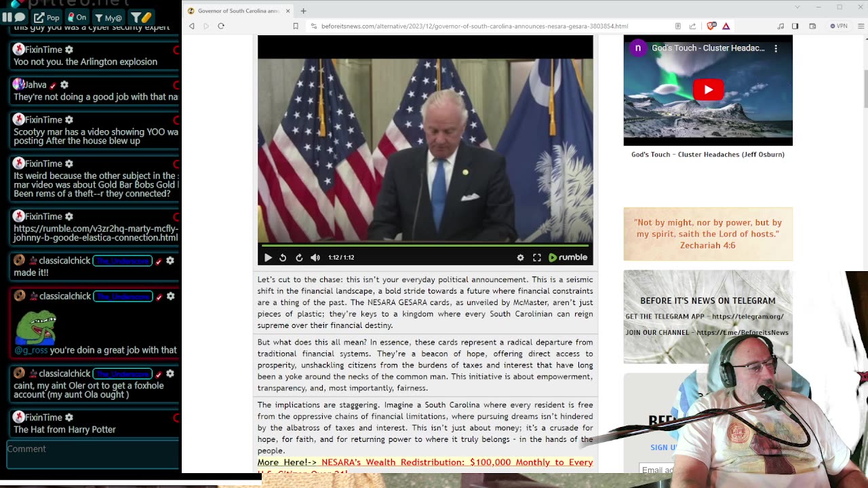Viewport: 868px width, 488px height.
Task: Play the God's Touch YouTube video
Action: point(708,89)
